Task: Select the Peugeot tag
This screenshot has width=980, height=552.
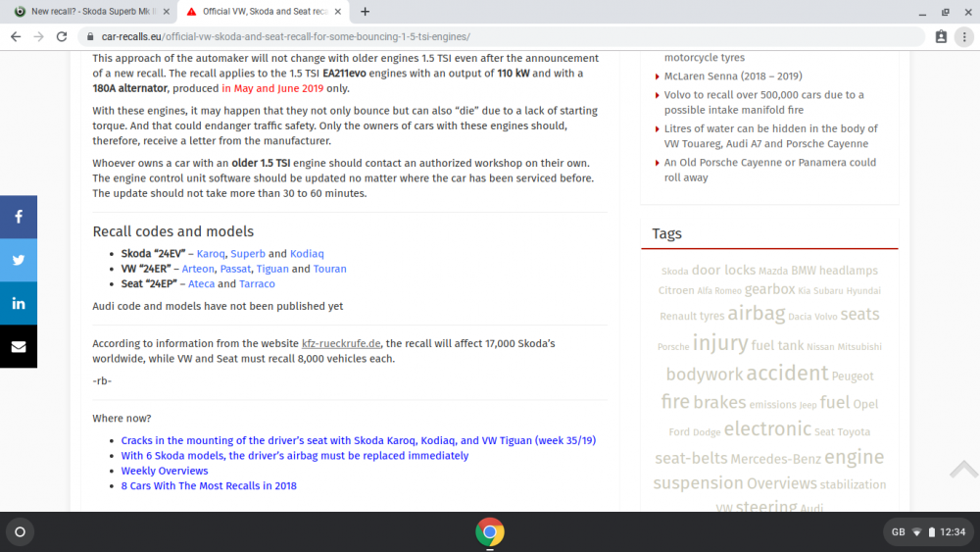Action: coord(853,376)
